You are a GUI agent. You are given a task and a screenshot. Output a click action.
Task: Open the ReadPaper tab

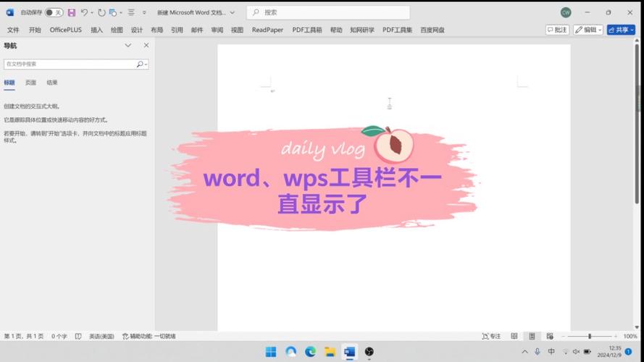268,30
